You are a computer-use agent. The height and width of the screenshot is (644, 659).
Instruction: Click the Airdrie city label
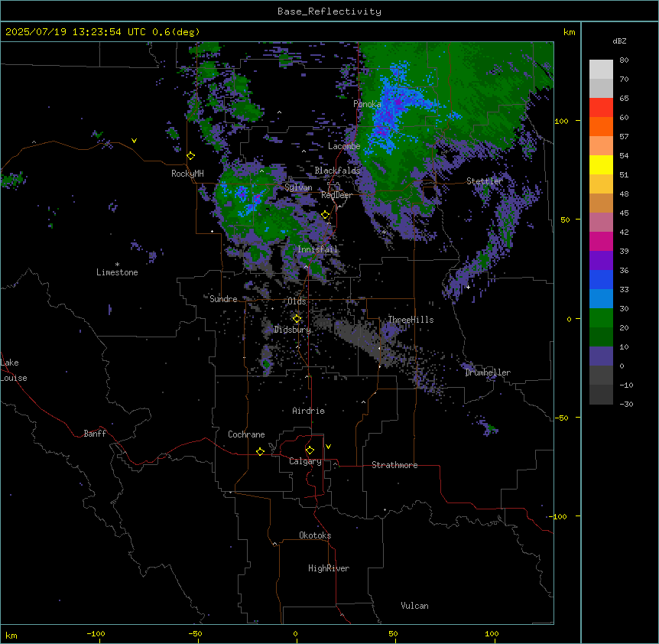[309, 411]
